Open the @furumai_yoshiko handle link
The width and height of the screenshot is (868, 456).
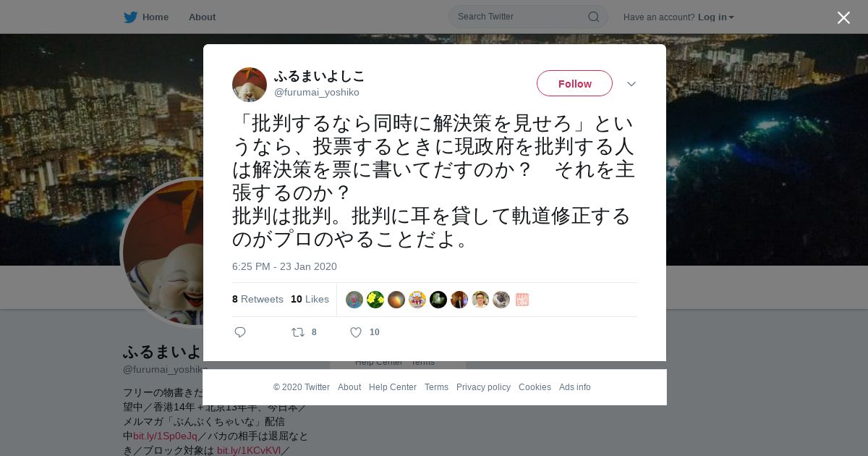317,93
